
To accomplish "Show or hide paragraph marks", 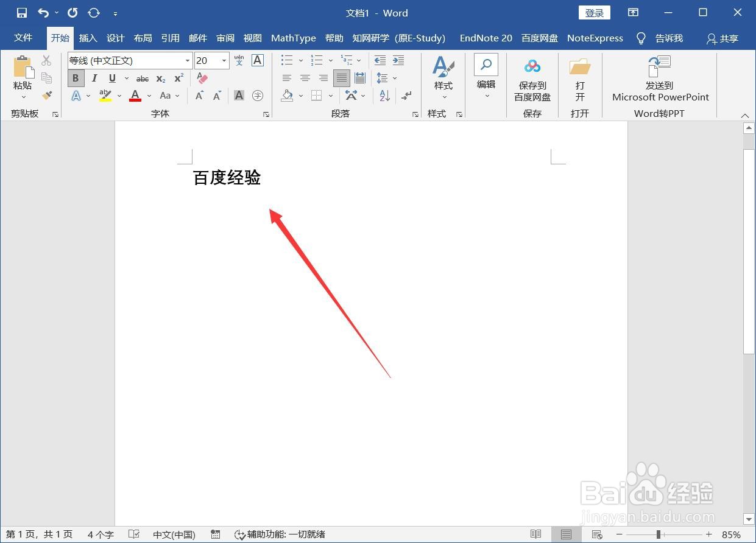I will point(406,96).
